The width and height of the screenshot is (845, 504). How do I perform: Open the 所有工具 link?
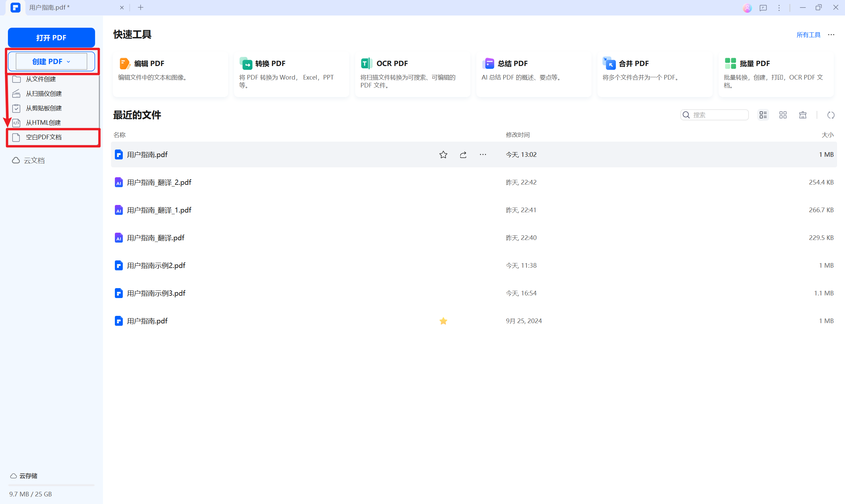(808, 35)
